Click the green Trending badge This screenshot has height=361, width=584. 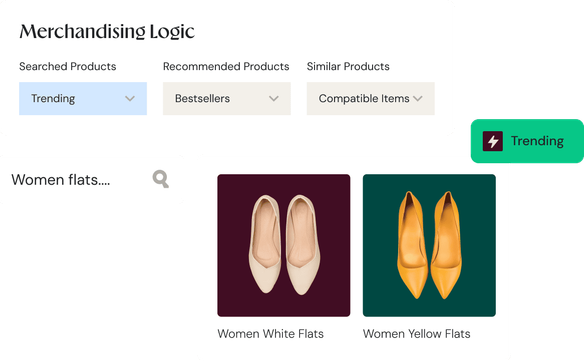click(527, 141)
